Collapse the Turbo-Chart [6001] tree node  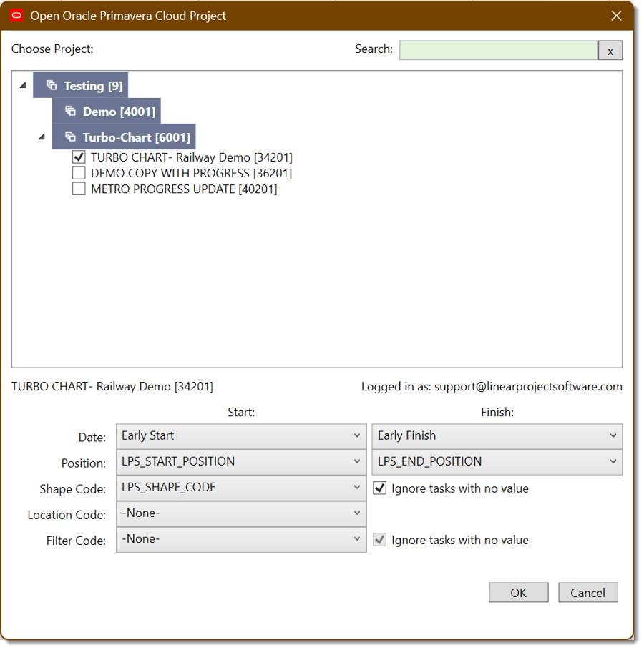point(42,137)
